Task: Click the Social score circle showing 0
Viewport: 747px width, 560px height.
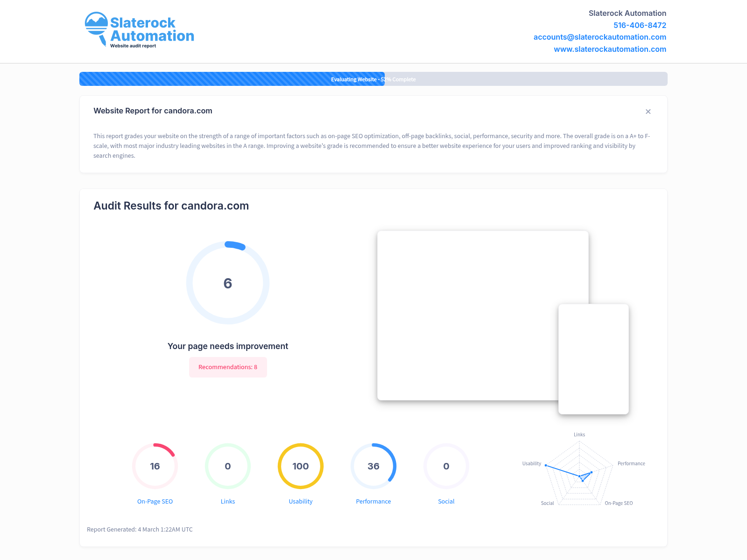Action: pos(446,466)
